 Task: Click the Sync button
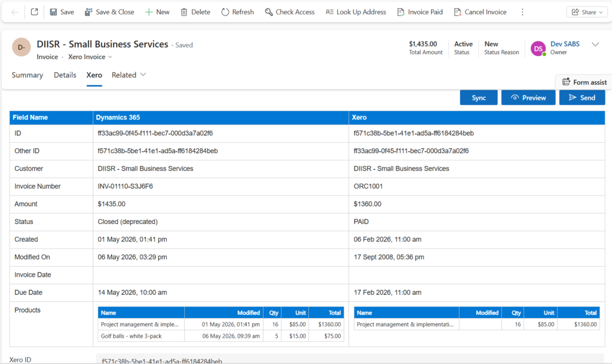click(479, 97)
